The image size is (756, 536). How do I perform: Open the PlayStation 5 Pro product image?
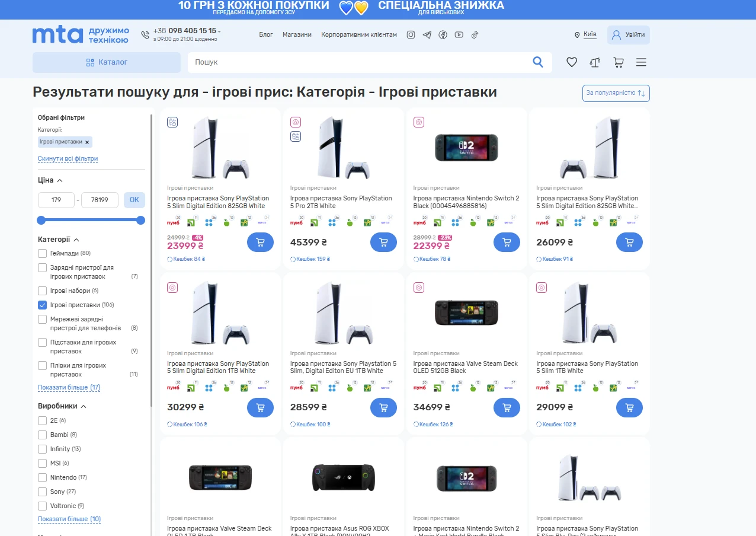click(x=344, y=148)
